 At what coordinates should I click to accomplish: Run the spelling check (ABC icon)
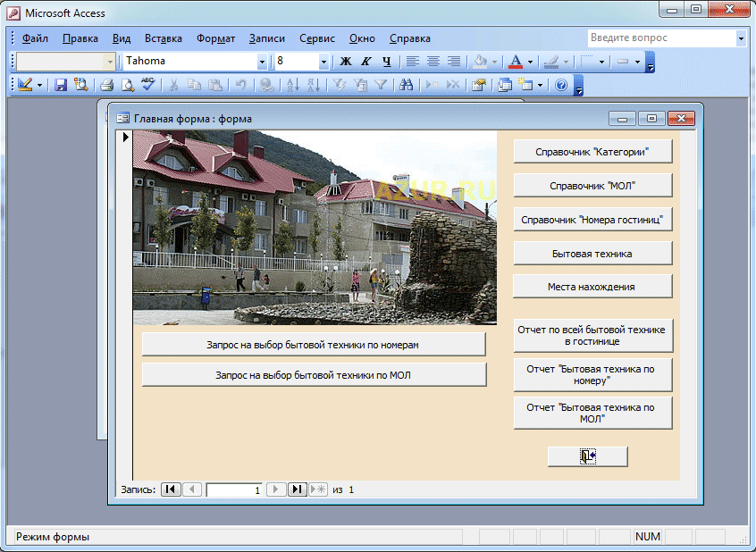[x=148, y=85]
